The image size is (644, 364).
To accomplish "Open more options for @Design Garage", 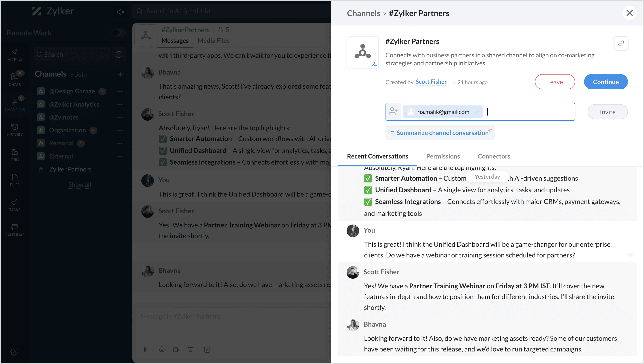I will click(120, 91).
